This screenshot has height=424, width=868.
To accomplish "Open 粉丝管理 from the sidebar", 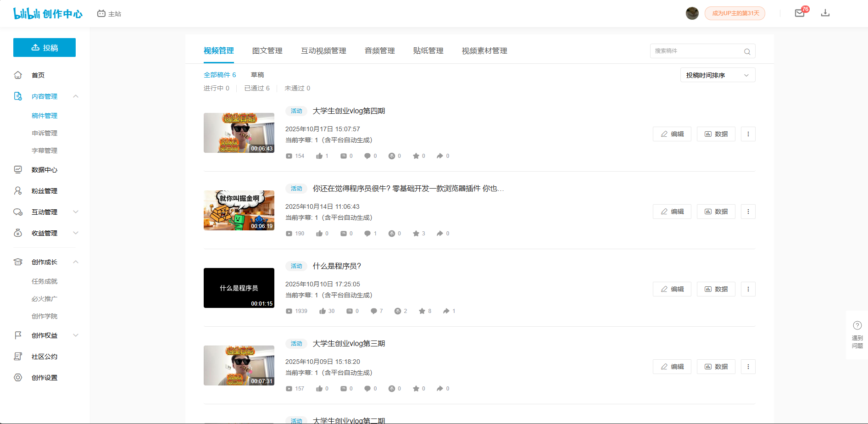I will (x=45, y=190).
